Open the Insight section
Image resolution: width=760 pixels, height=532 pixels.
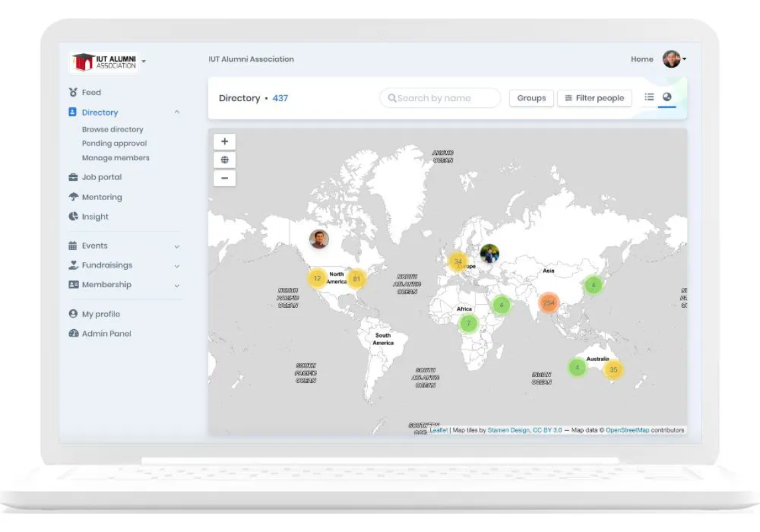pos(95,217)
